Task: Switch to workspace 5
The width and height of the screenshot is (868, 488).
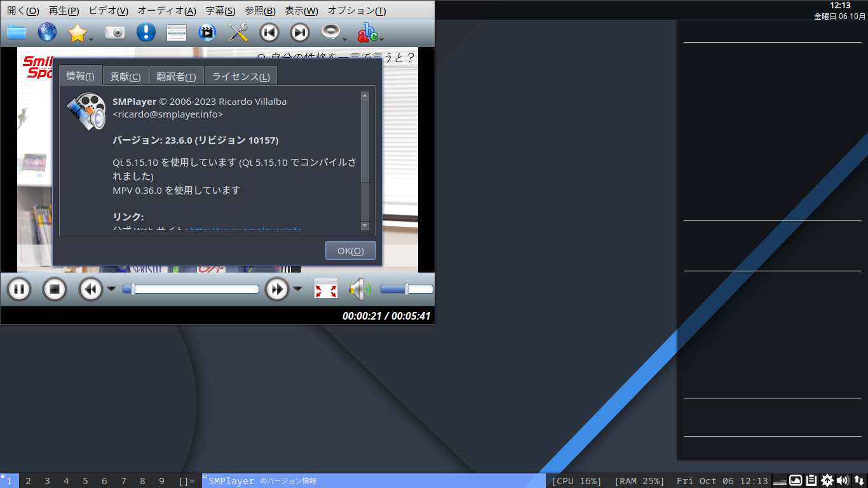Action: (86, 481)
